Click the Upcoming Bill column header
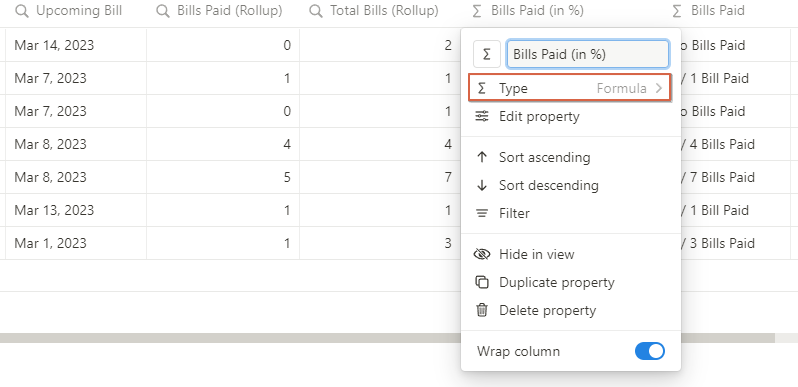798x387 pixels. [76, 11]
